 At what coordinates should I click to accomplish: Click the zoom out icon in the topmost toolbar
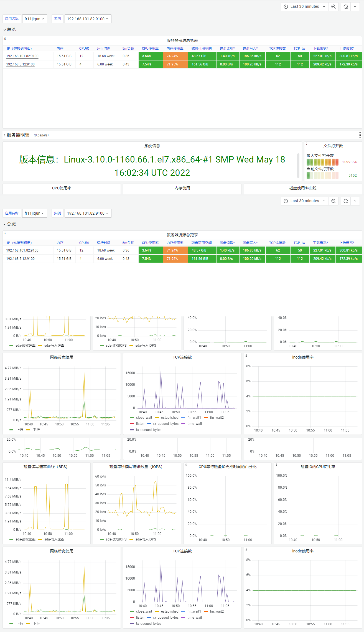[334, 7]
